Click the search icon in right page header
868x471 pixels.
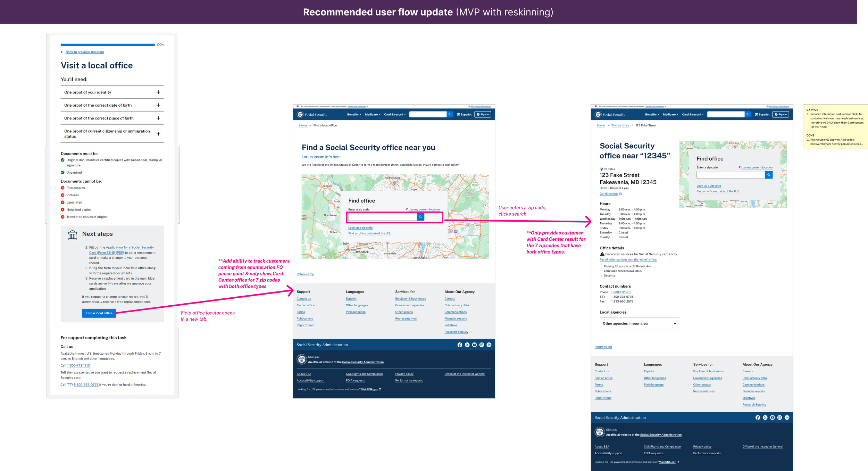tap(748, 114)
